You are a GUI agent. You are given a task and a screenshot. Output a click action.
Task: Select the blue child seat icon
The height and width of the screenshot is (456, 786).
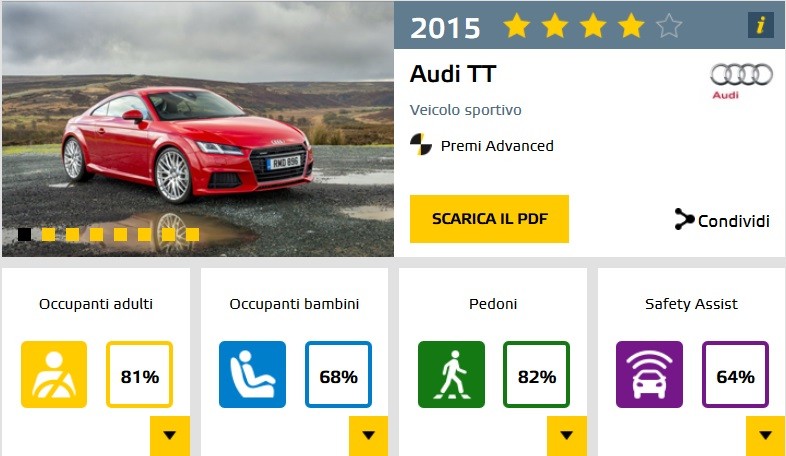tap(252, 374)
